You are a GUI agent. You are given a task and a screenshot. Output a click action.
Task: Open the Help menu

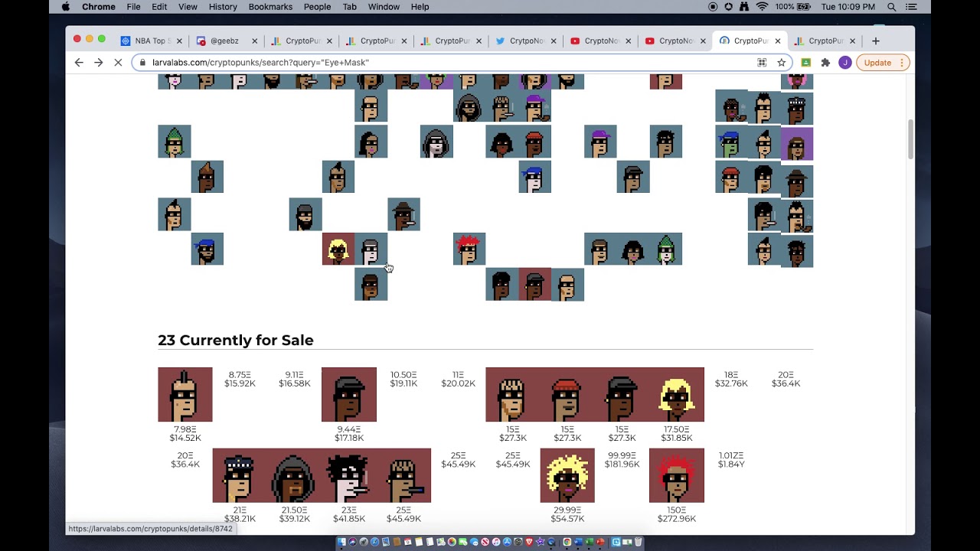point(420,7)
